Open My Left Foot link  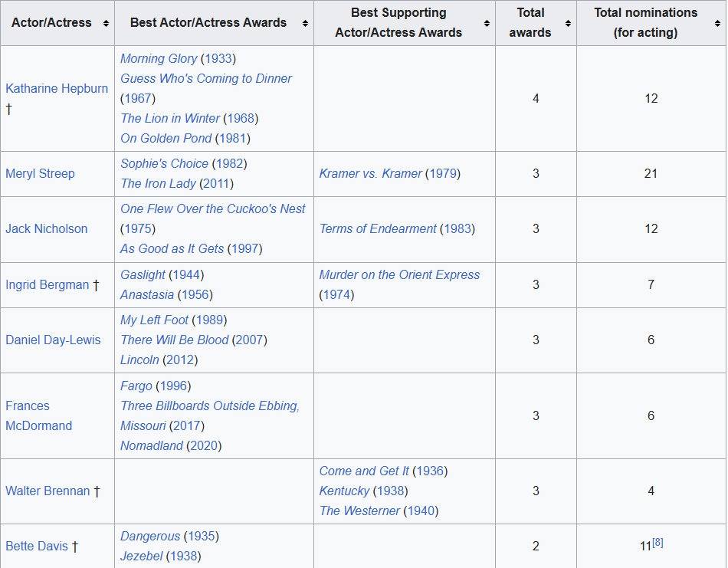click(x=154, y=320)
